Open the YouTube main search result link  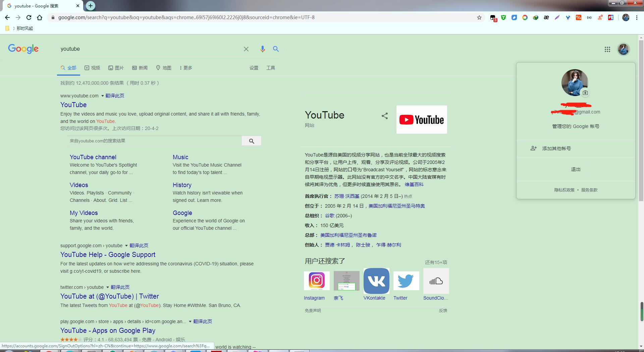coord(73,105)
